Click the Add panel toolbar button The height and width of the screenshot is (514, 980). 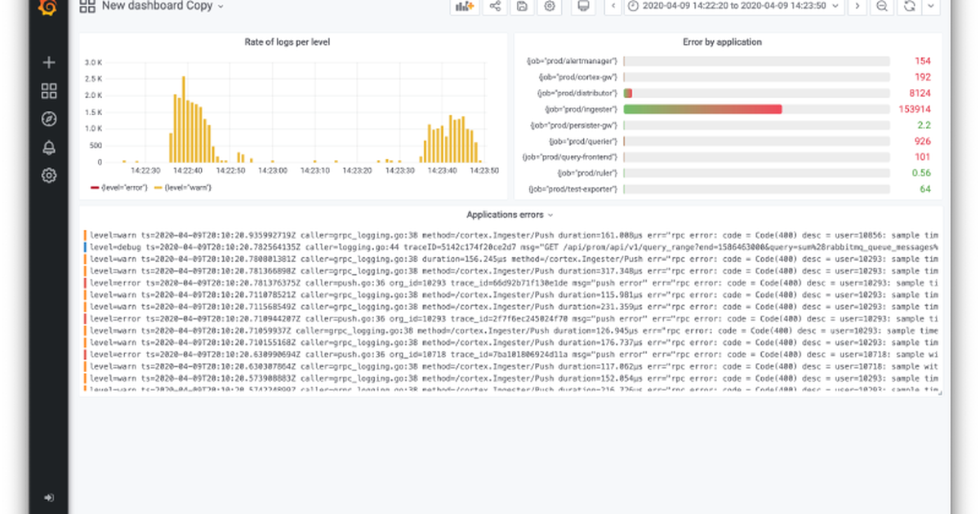click(465, 7)
